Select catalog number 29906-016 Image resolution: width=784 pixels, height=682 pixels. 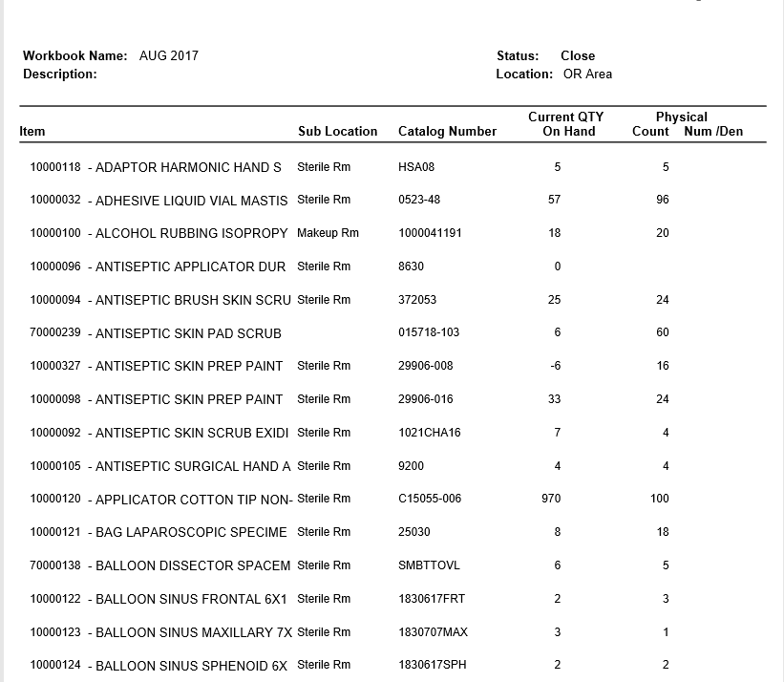click(425, 399)
